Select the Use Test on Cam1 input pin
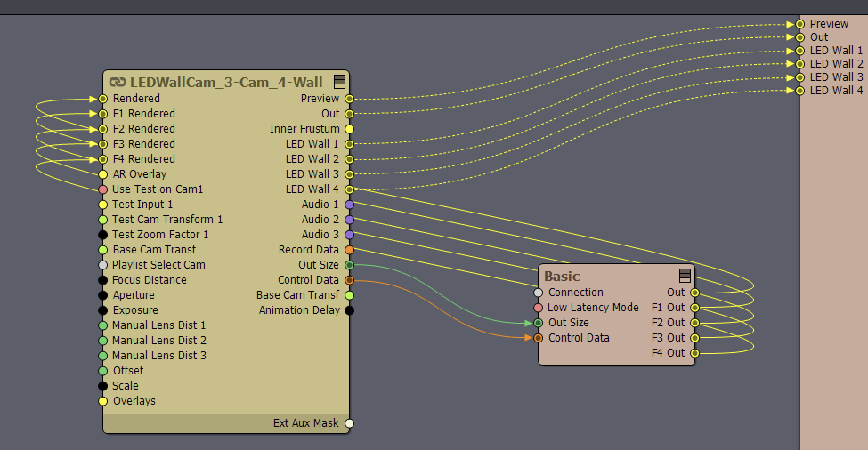868x450 pixels. 103,189
